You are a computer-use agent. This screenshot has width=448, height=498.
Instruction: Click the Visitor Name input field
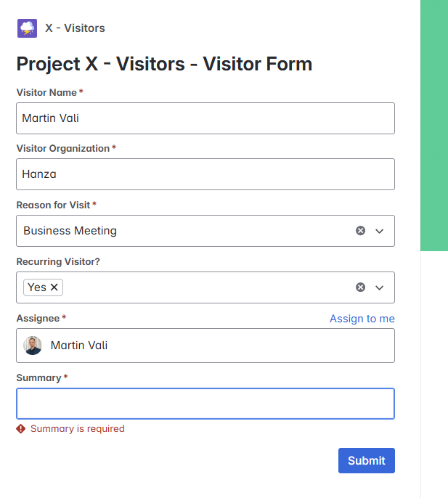[x=205, y=118]
